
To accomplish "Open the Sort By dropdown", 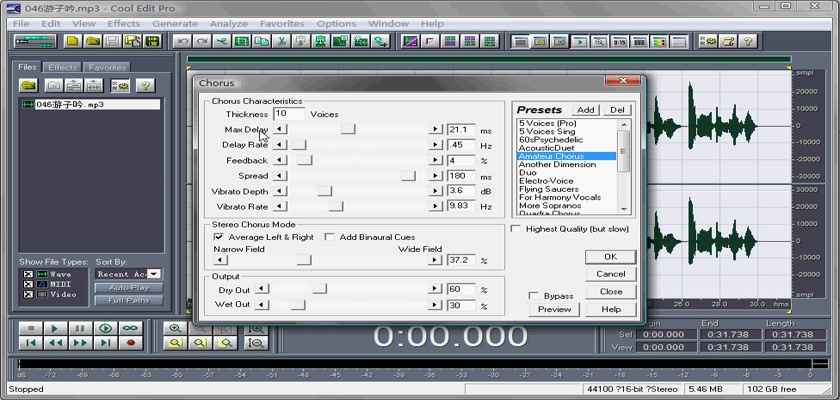I will (x=154, y=274).
